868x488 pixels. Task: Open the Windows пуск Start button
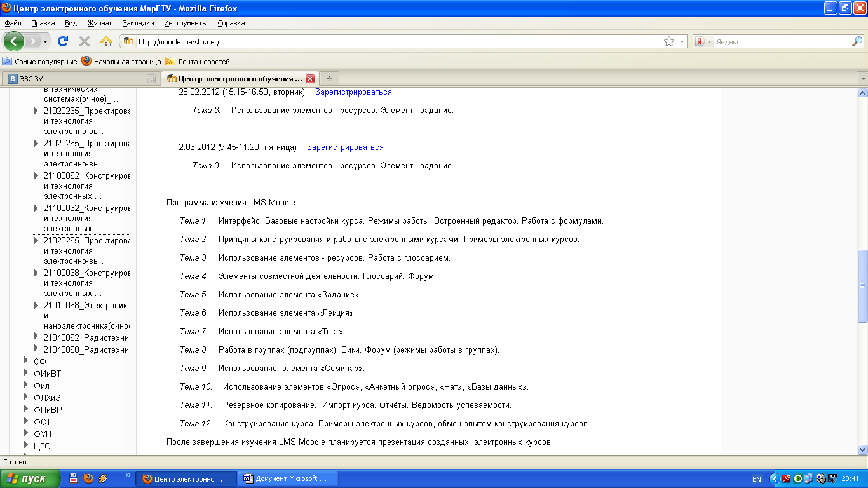point(30,478)
